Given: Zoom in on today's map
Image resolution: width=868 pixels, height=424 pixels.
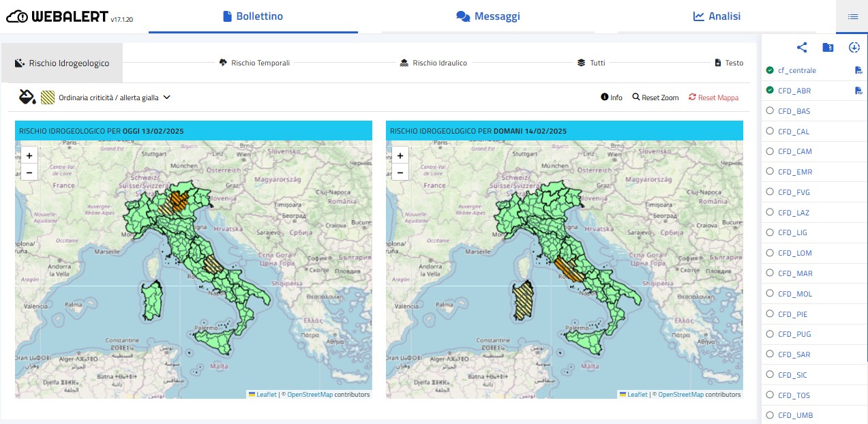Looking at the screenshot, I should click(29, 155).
